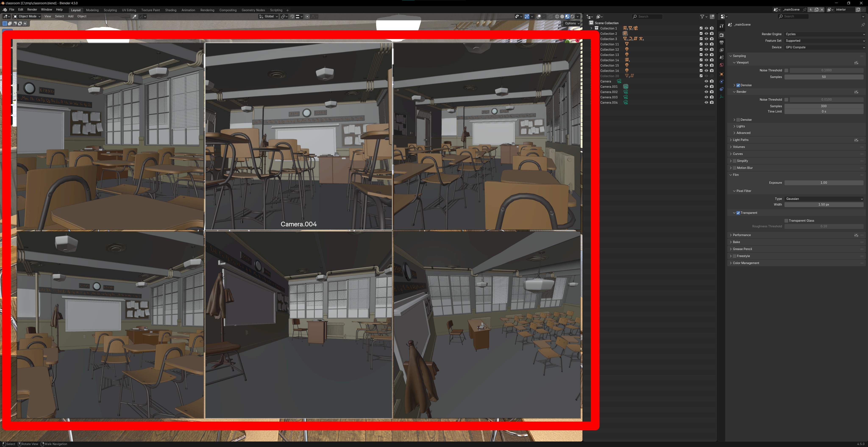Click the viewport Options button

coord(572,23)
